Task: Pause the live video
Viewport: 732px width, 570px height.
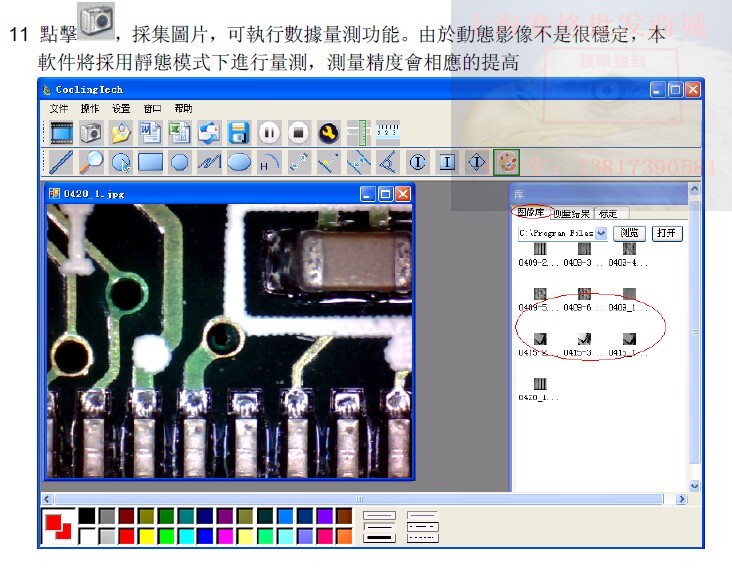Action: click(269, 133)
